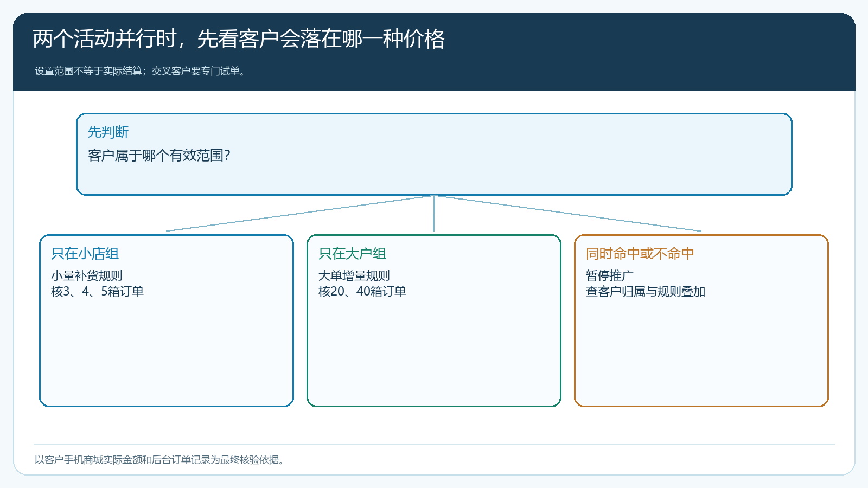Select the footer note about final verification basis

[160, 460]
